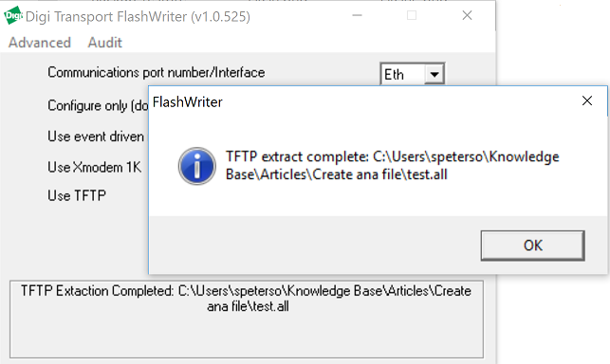Close the Digi Transport FlashWriter window
Screen dimensions: 610x364
click(467, 15)
